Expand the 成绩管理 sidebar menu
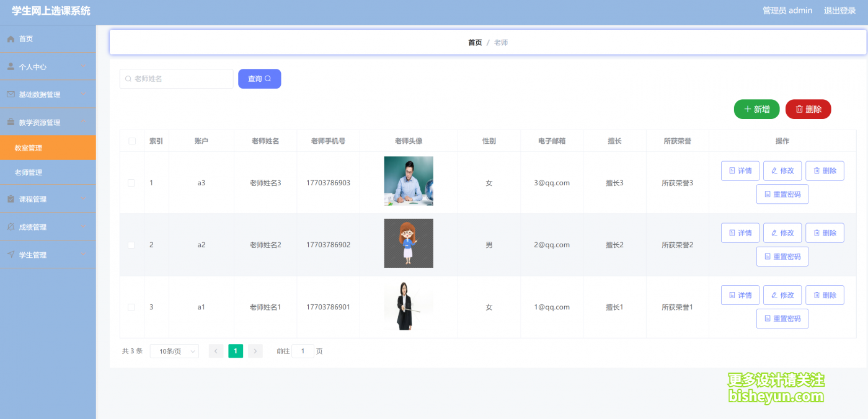Screen dimensions: 868x419 [x=48, y=227]
